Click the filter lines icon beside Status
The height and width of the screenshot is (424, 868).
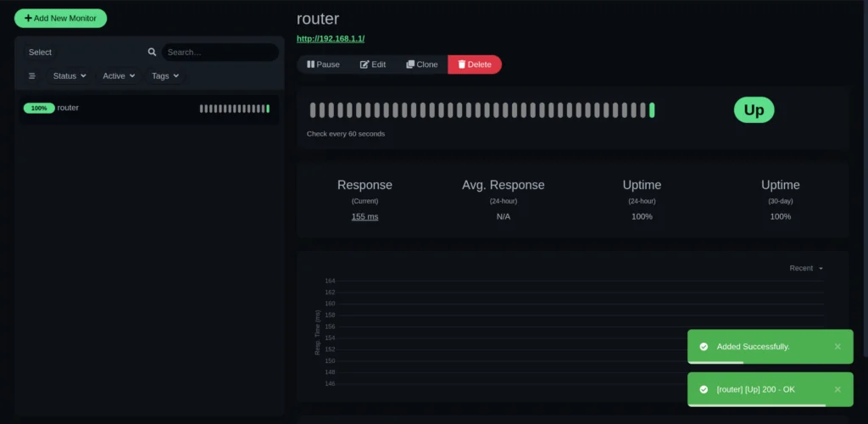click(32, 75)
